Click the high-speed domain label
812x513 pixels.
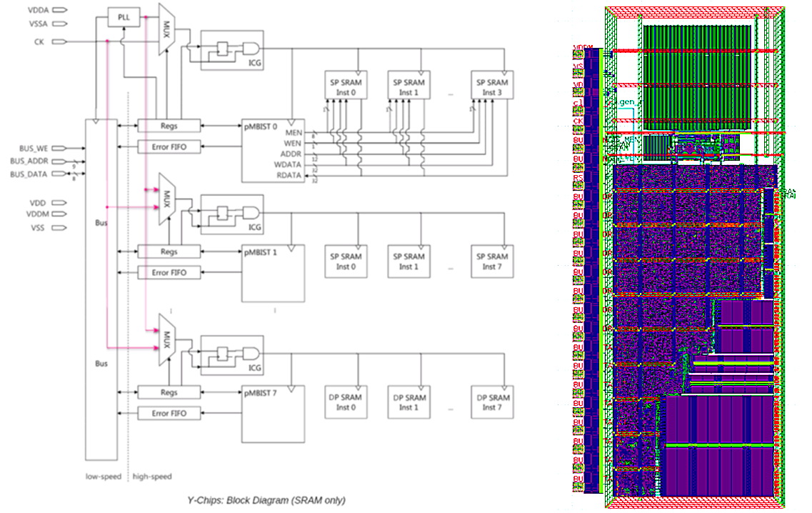tap(151, 477)
